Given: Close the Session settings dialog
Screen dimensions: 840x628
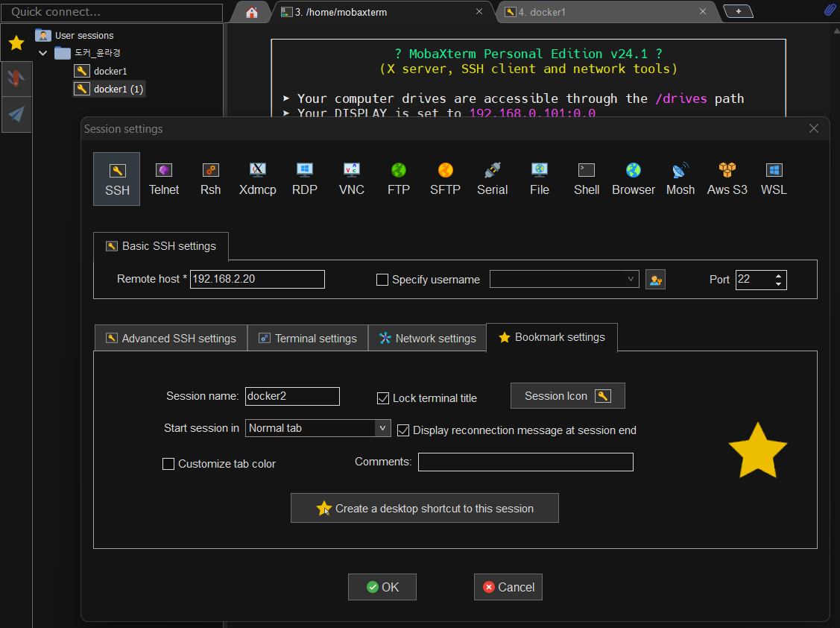Looking at the screenshot, I should [x=814, y=129].
